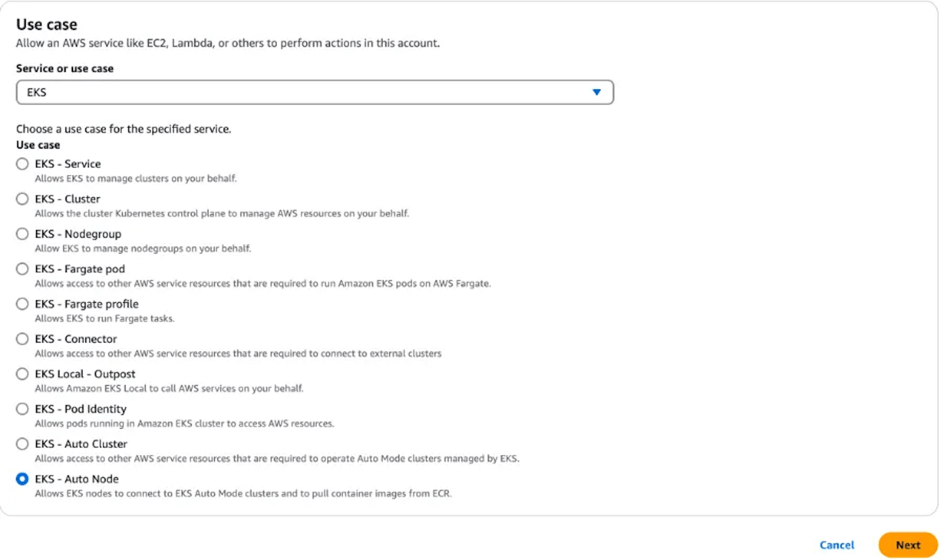Pick the EKS - Pod Identity option
This screenshot has height=560, width=948.
[22, 409]
